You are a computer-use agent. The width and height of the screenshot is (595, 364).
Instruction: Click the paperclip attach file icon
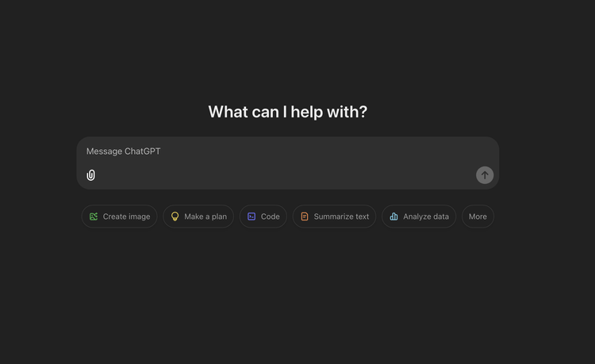[90, 175]
